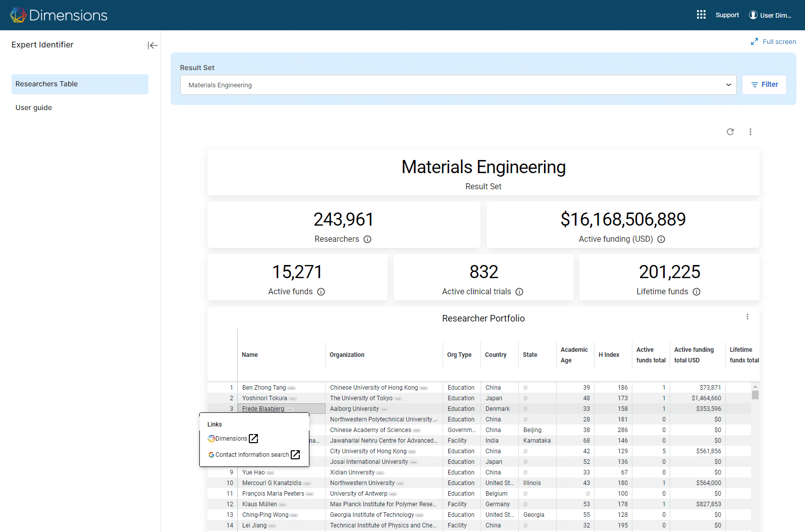The image size is (805, 532).
Task: Show info for Researchers count
Action: [x=367, y=239]
